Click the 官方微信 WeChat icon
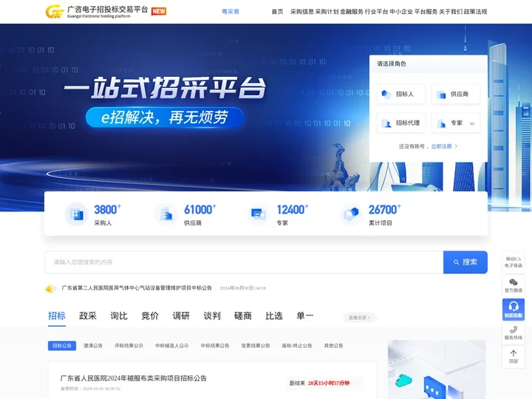This screenshot has width=532, height=399. pos(513,282)
